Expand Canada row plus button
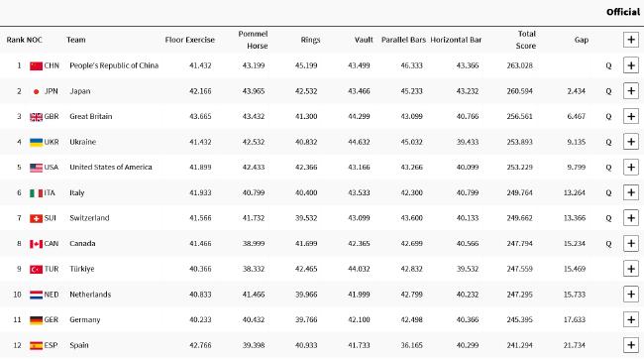Image resolution: width=644 pixels, height=359 pixels. (x=631, y=243)
